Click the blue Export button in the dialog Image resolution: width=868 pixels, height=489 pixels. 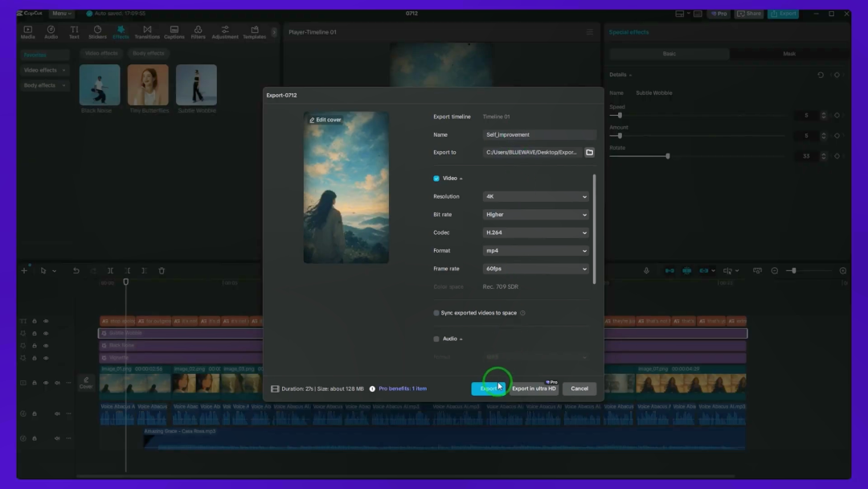click(x=489, y=388)
